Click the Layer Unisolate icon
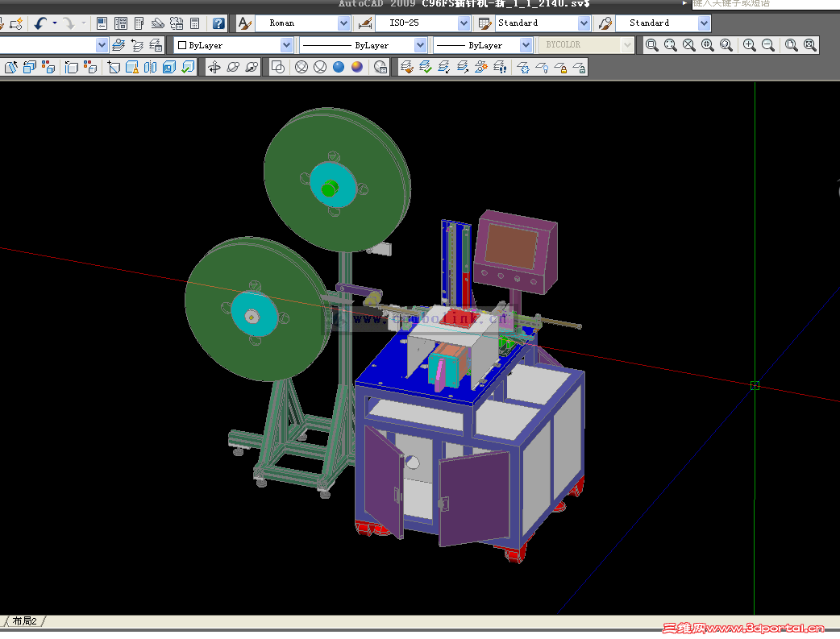The image size is (840, 639). (462, 67)
